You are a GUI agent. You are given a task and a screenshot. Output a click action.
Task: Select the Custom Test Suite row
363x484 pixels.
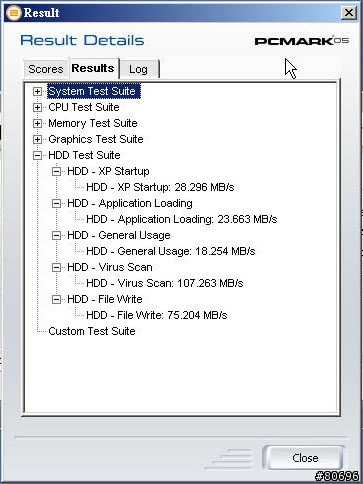92,331
